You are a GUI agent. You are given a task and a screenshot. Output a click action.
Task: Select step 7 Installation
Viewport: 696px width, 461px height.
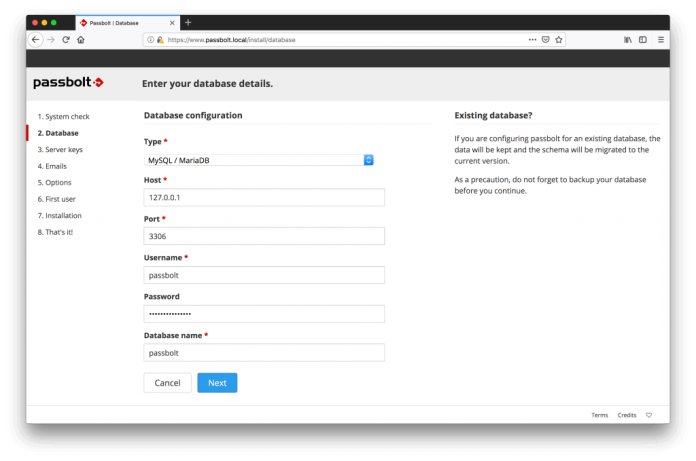(x=59, y=216)
